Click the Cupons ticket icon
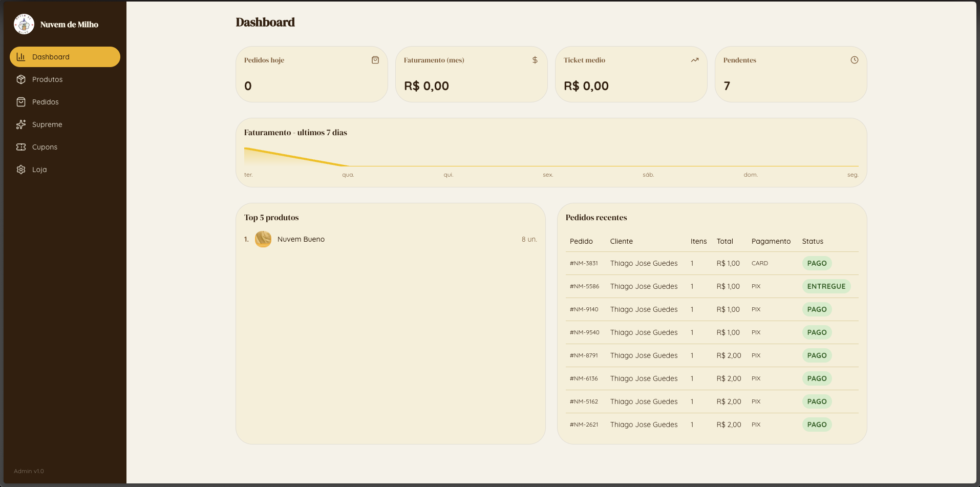This screenshot has width=980, height=487. point(21,147)
